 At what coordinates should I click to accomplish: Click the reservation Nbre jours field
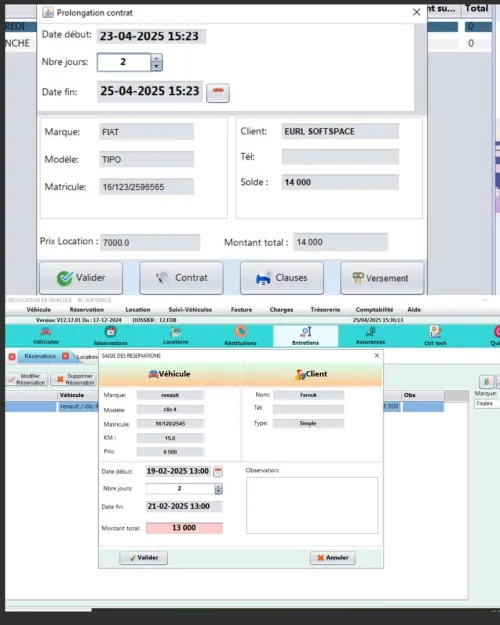click(180, 489)
